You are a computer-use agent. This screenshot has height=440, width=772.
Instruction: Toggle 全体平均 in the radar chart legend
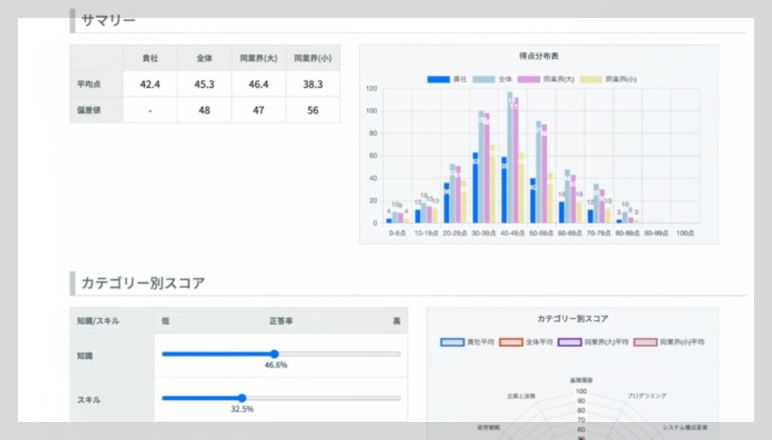click(522, 342)
